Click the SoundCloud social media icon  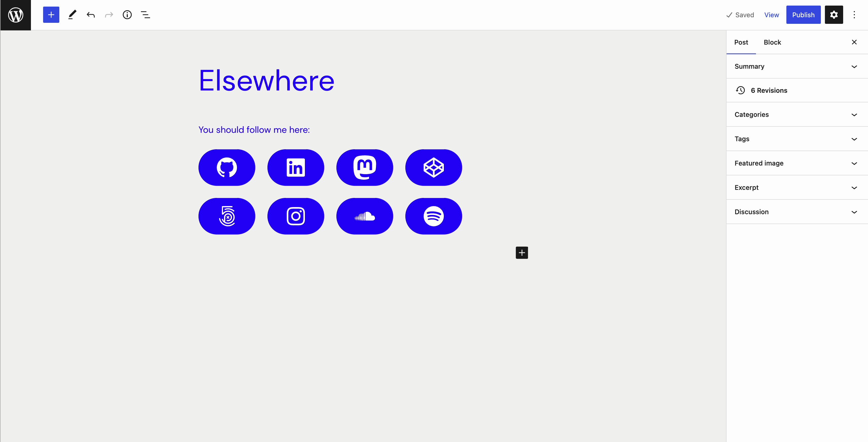[365, 216]
